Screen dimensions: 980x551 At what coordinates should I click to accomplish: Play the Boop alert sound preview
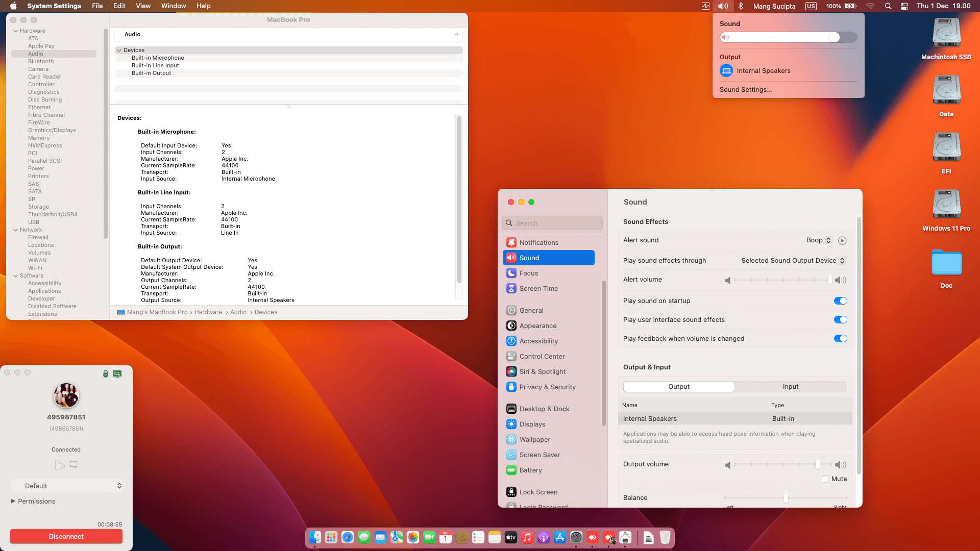[x=842, y=240]
